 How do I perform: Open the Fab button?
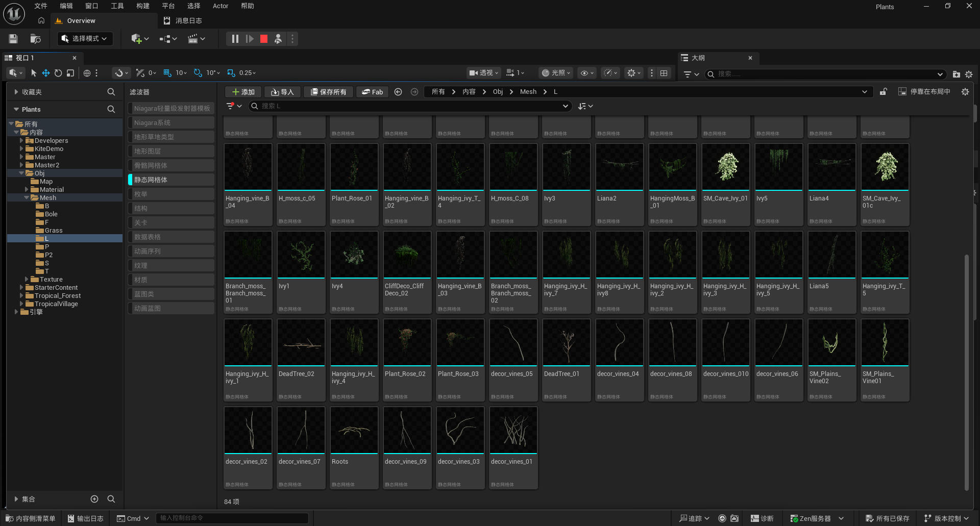(x=372, y=92)
